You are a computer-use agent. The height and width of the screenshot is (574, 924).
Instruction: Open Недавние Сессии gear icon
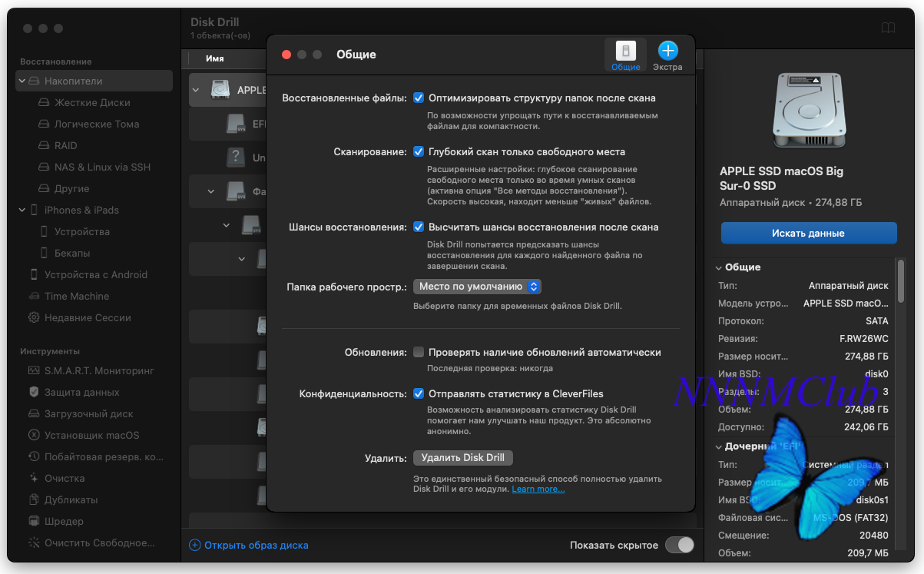[34, 317]
